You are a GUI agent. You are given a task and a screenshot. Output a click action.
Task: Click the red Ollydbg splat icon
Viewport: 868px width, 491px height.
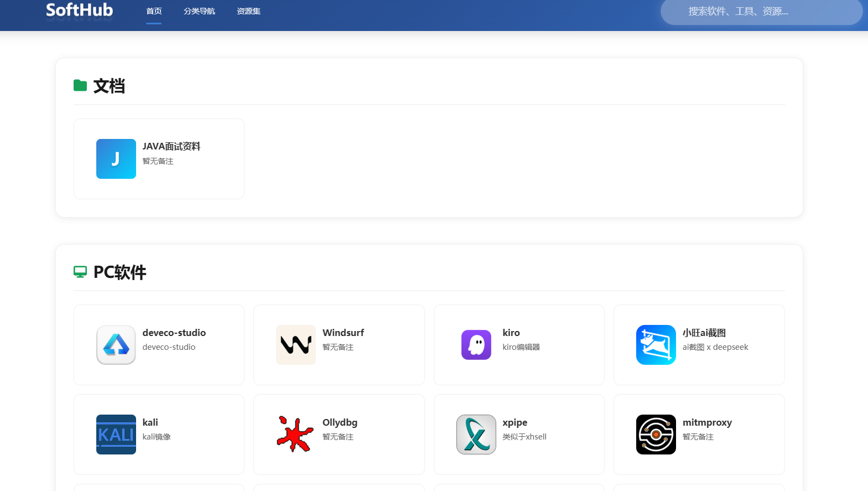coord(296,435)
